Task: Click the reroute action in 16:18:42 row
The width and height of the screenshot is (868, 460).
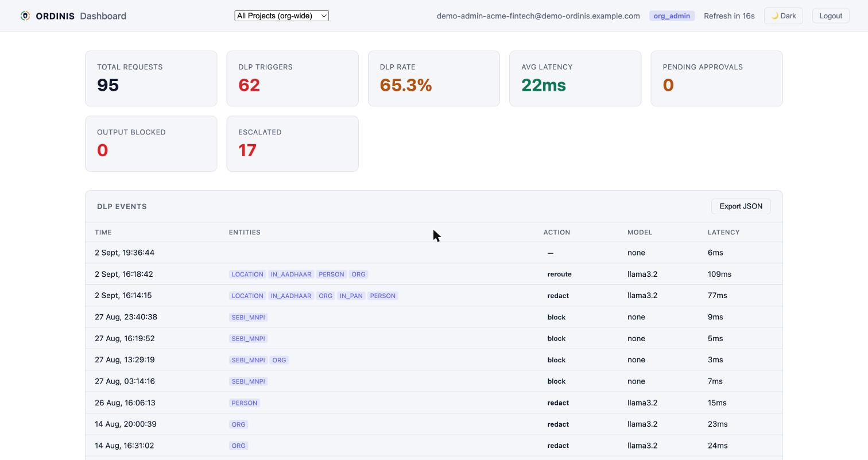Action: point(559,274)
